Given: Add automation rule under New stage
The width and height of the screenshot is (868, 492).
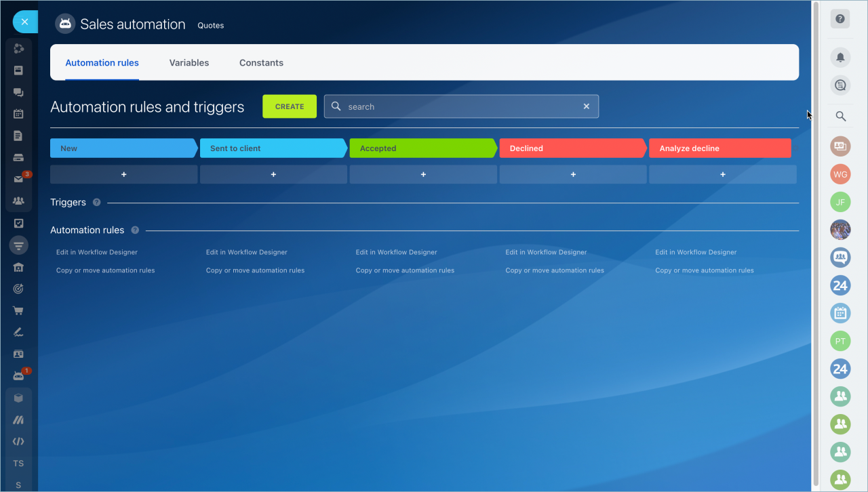Looking at the screenshot, I should [x=124, y=174].
